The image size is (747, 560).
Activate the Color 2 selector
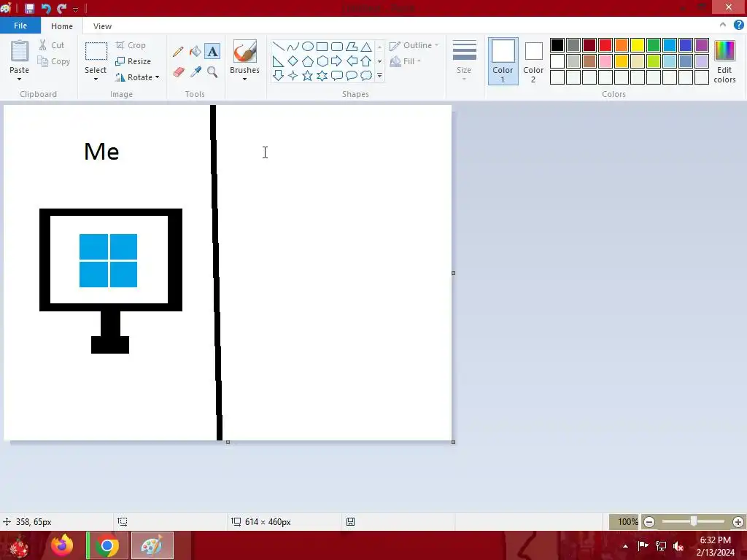pos(533,61)
